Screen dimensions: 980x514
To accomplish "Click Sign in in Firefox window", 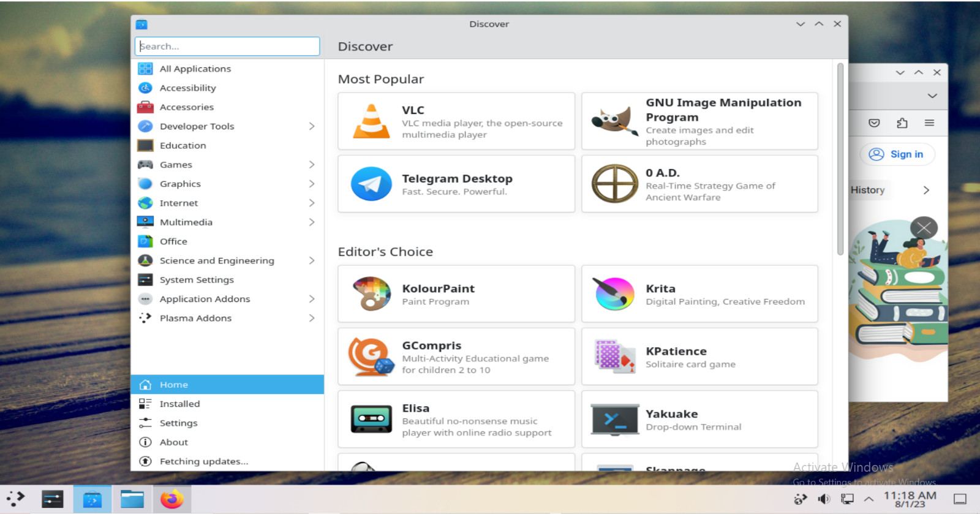I will click(x=897, y=154).
